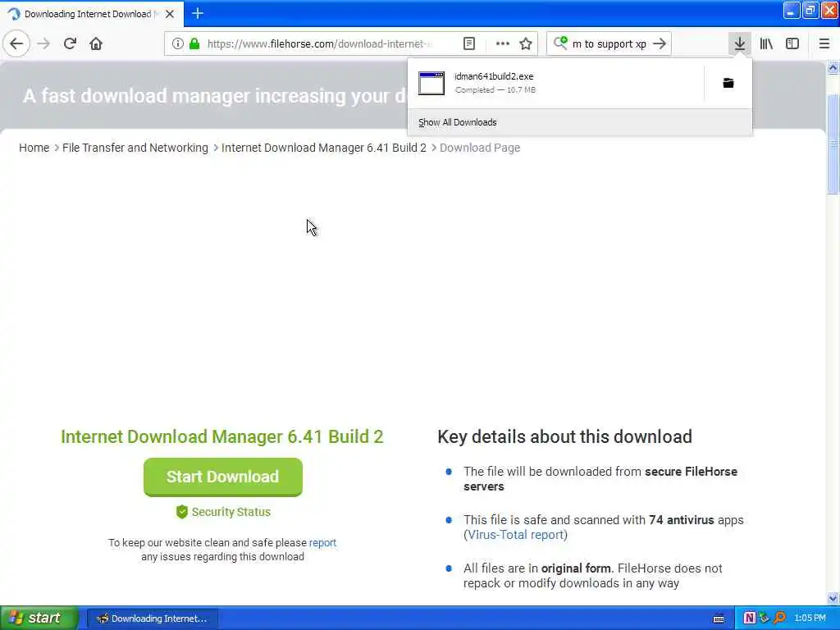Image resolution: width=840 pixels, height=630 pixels.
Task: Select Downloading Internet taskbar button
Action: (x=153, y=619)
